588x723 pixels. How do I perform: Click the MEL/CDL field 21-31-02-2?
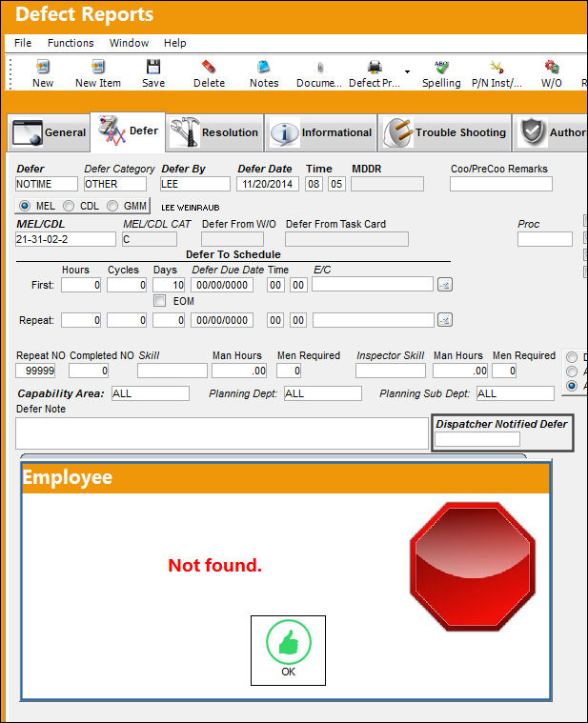click(66, 239)
